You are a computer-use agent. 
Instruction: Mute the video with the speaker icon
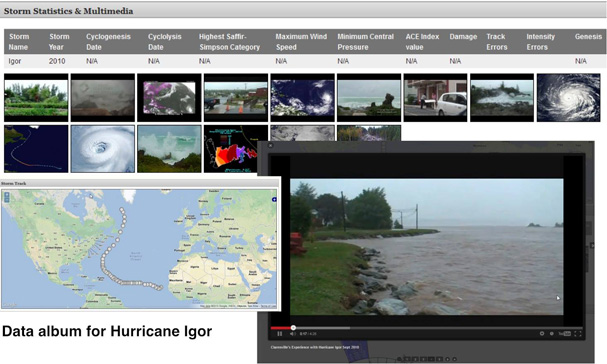(x=293, y=333)
